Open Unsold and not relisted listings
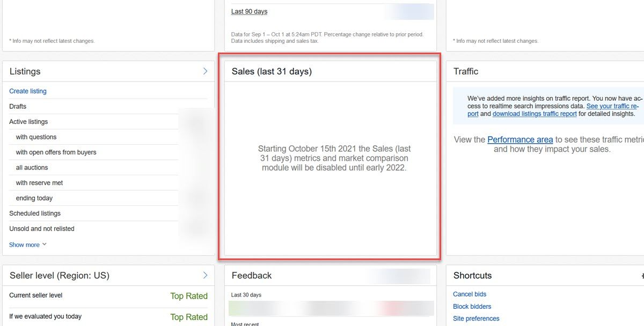This screenshot has width=644, height=326. click(x=42, y=228)
